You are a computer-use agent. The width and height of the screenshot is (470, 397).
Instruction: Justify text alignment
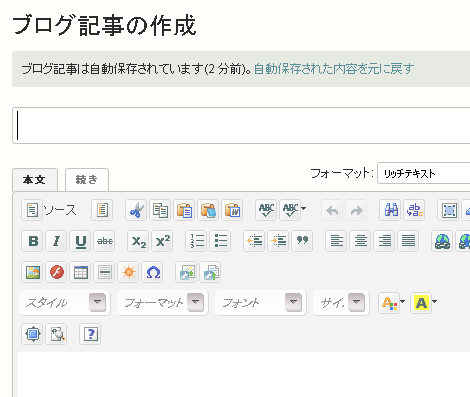408,241
